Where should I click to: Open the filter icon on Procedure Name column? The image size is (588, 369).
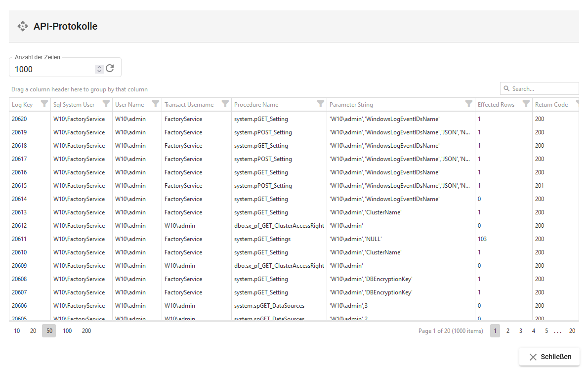(x=320, y=104)
